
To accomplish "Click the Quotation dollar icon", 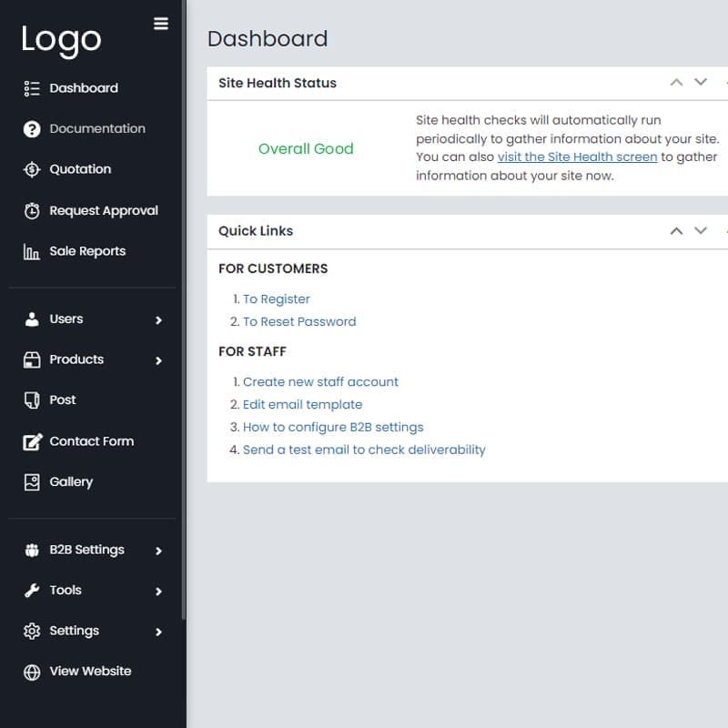I will (x=31, y=169).
